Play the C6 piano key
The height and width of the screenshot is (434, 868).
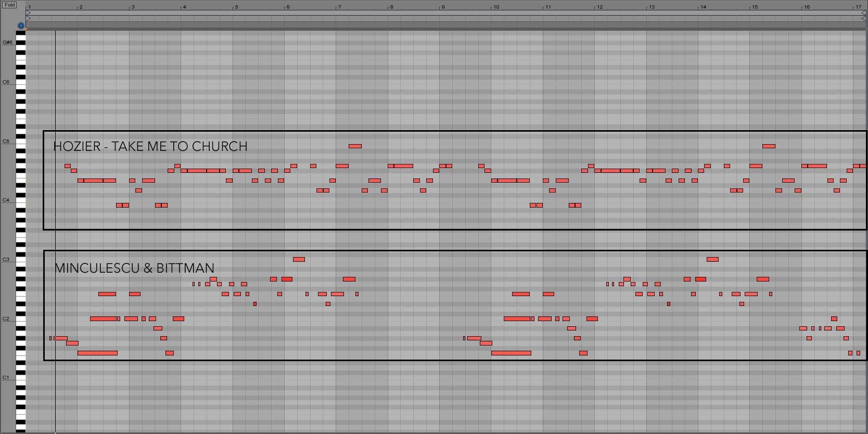tap(20, 82)
